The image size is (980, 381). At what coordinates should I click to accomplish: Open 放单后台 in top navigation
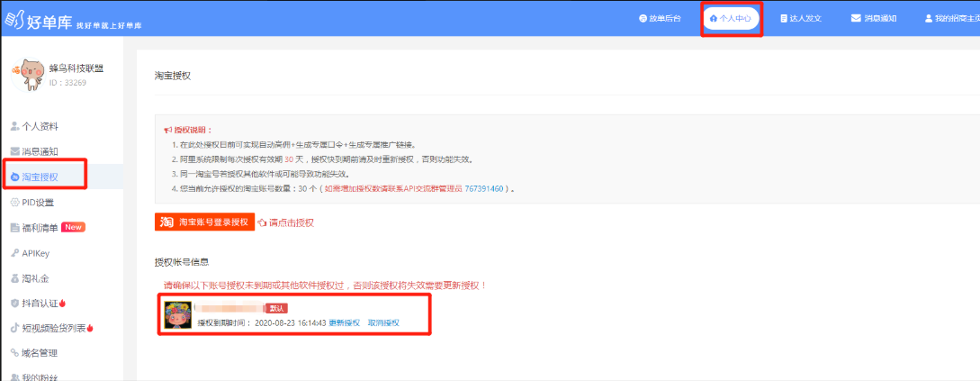click(660, 18)
